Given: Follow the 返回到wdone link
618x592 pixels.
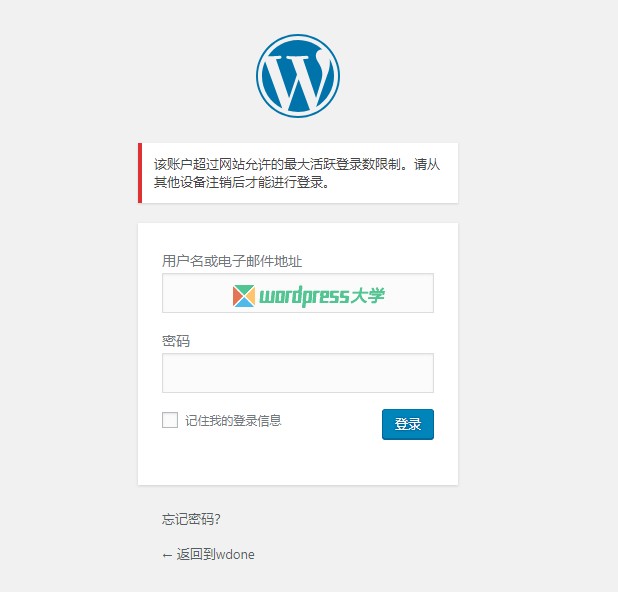Looking at the screenshot, I should (x=208, y=555).
